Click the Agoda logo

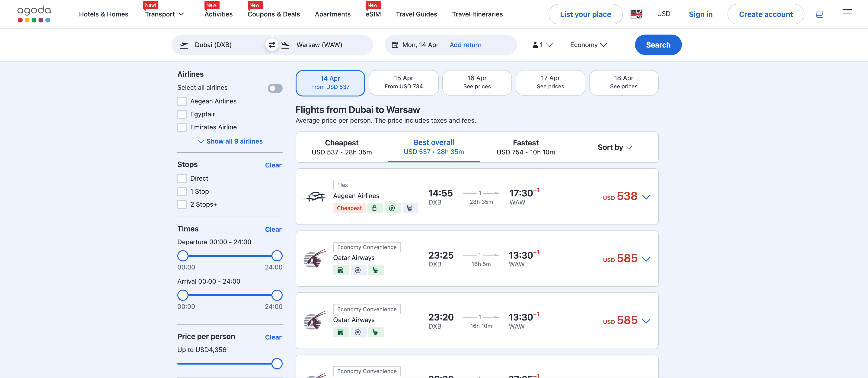pos(34,14)
